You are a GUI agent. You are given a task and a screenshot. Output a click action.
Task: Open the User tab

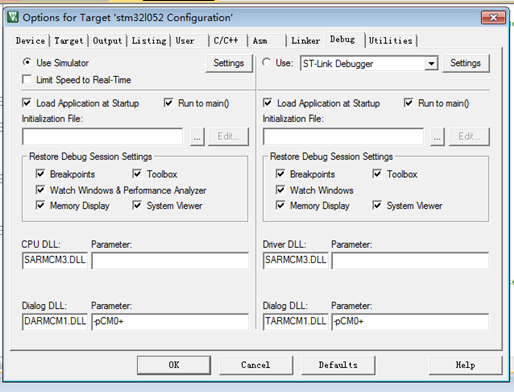(x=185, y=41)
